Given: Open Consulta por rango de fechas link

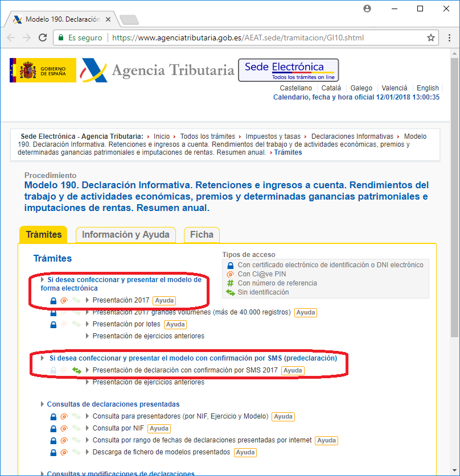Looking at the screenshot, I should [x=202, y=440].
